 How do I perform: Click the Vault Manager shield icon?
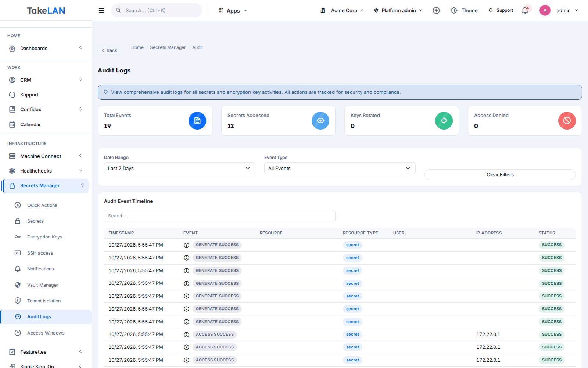[x=18, y=285]
